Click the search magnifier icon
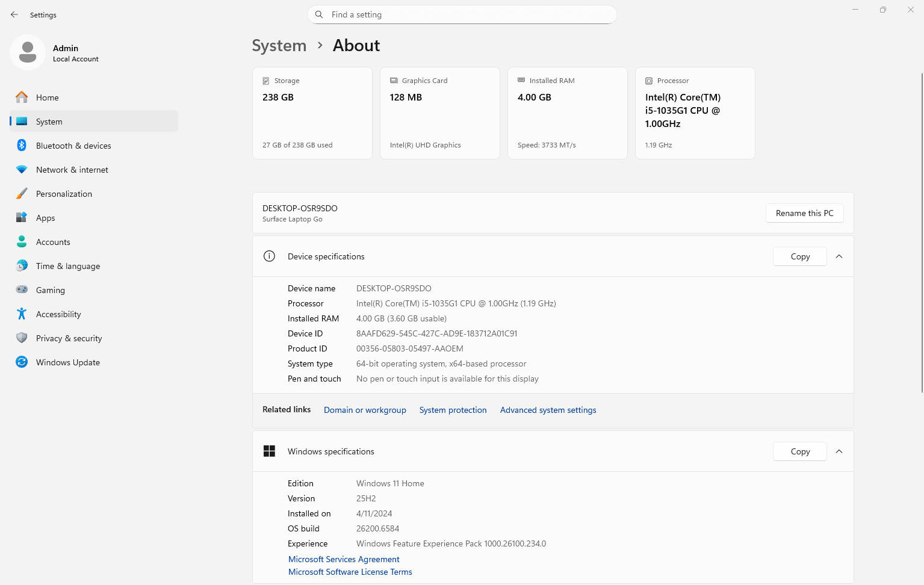924x585 pixels. tap(319, 14)
